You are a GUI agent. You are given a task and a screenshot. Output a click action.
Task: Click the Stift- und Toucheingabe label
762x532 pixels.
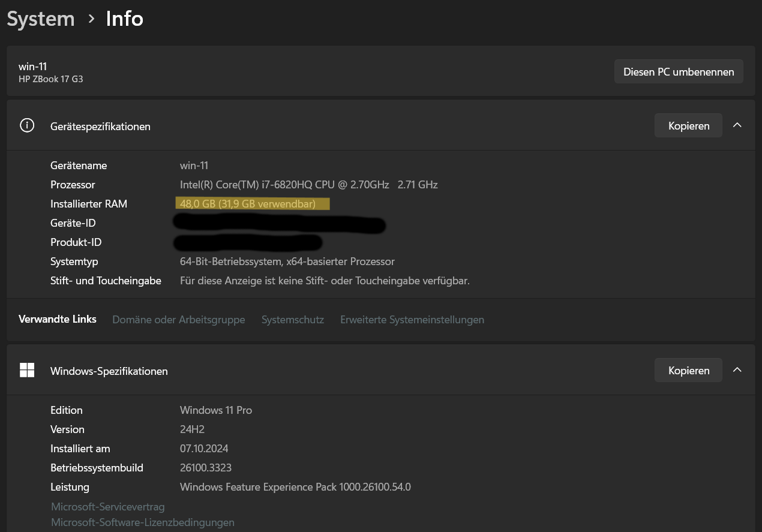pyautogui.click(x=106, y=280)
